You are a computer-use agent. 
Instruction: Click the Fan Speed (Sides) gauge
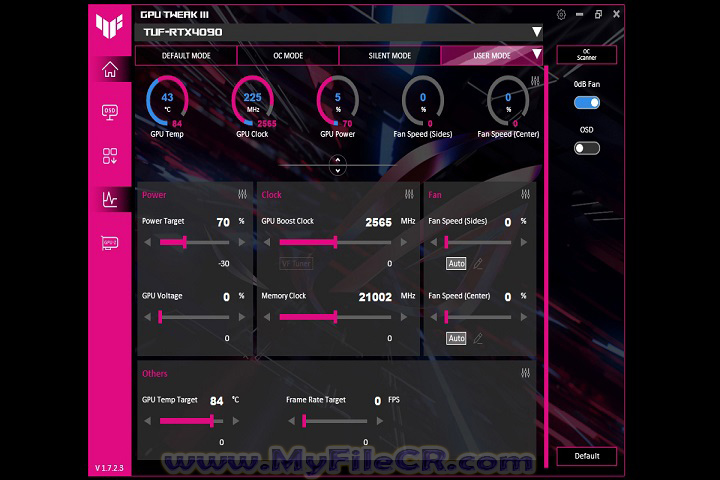[x=423, y=101]
